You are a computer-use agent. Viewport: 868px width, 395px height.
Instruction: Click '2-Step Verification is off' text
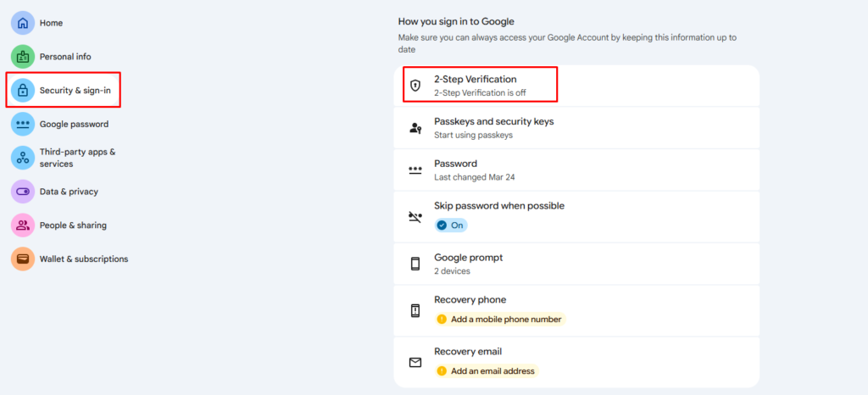pyautogui.click(x=480, y=93)
